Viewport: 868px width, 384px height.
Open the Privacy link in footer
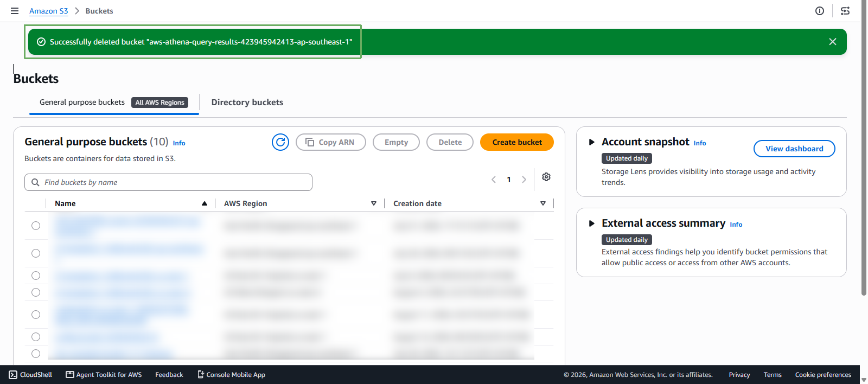(x=739, y=375)
